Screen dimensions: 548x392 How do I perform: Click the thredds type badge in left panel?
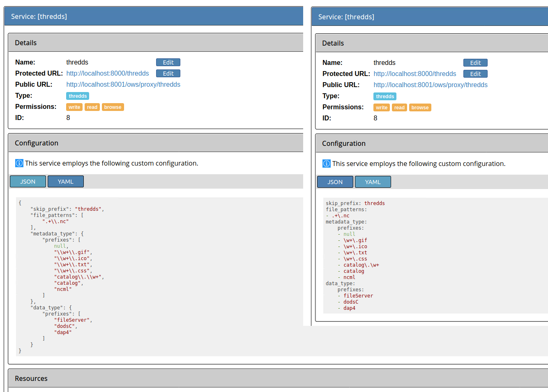[78, 96]
